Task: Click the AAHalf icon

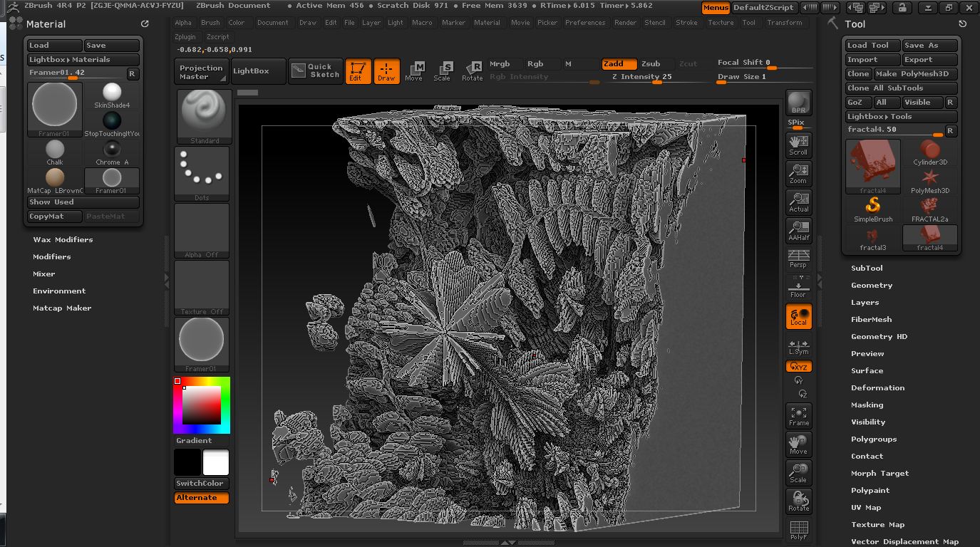Action: coord(798,230)
